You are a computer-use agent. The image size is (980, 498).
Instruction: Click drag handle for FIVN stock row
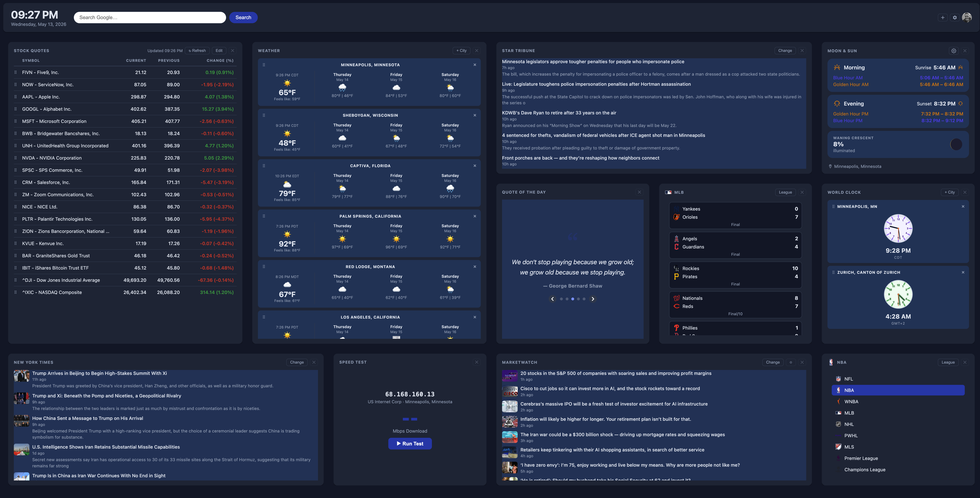[x=16, y=72]
